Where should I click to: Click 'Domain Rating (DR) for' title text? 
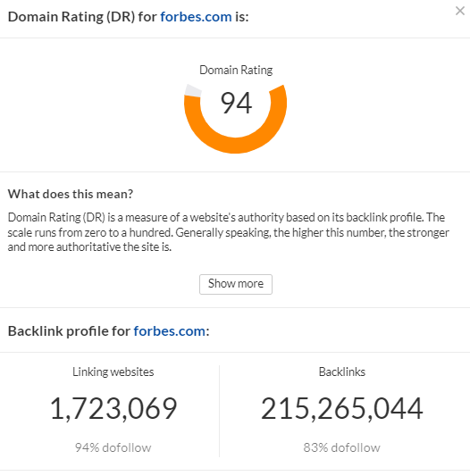tap(82, 17)
